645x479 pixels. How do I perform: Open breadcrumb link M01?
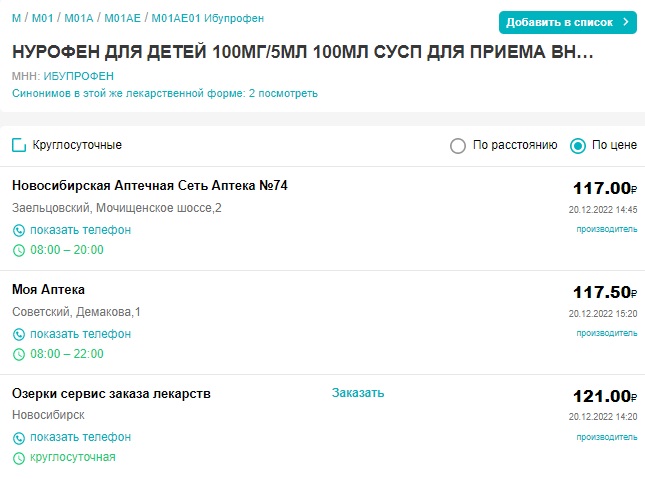point(43,18)
